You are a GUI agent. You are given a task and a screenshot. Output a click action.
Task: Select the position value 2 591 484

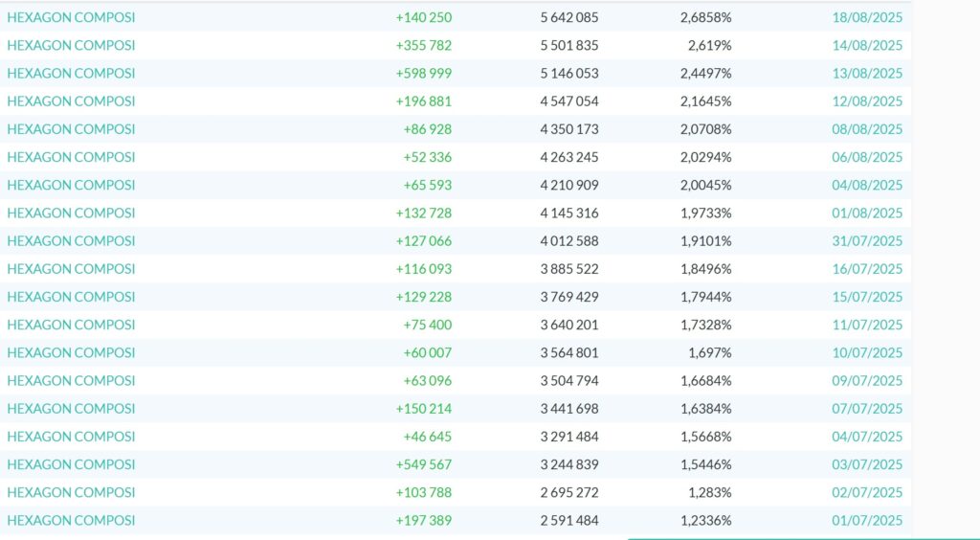tap(569, 520)
